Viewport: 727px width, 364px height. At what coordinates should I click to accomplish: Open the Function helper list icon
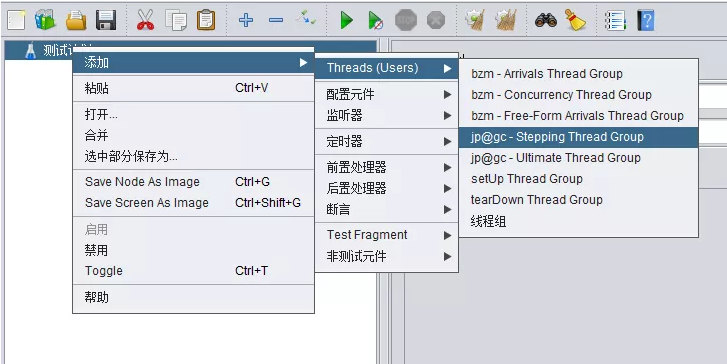point(616,20)
